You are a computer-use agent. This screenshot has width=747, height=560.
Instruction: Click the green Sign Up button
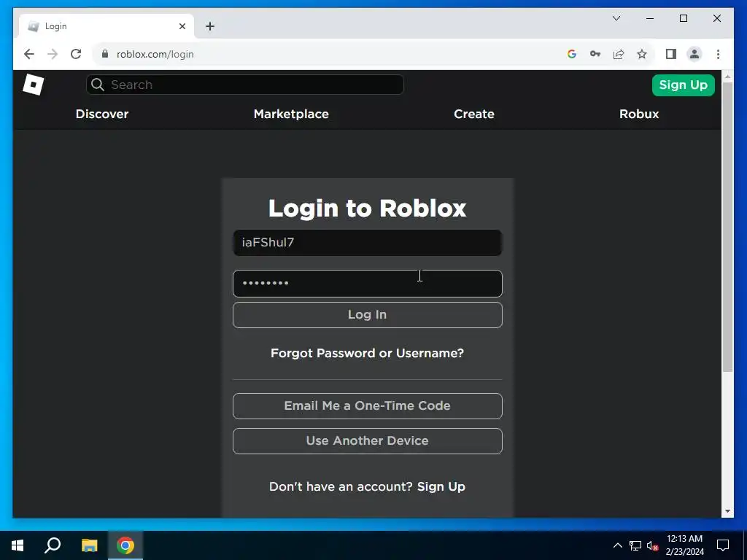click(x=683, y=85)
